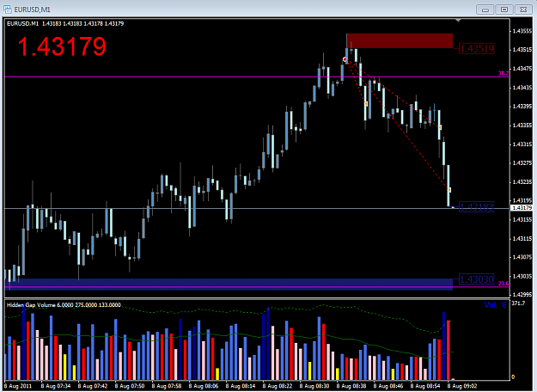
Task: Click the 8 Aug 08:54 time label
Action: coord(425,386)
